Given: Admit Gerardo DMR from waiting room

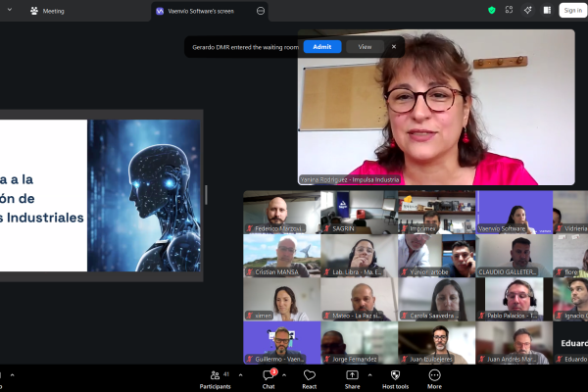Looking at the screenshot, I should point(322,46).
